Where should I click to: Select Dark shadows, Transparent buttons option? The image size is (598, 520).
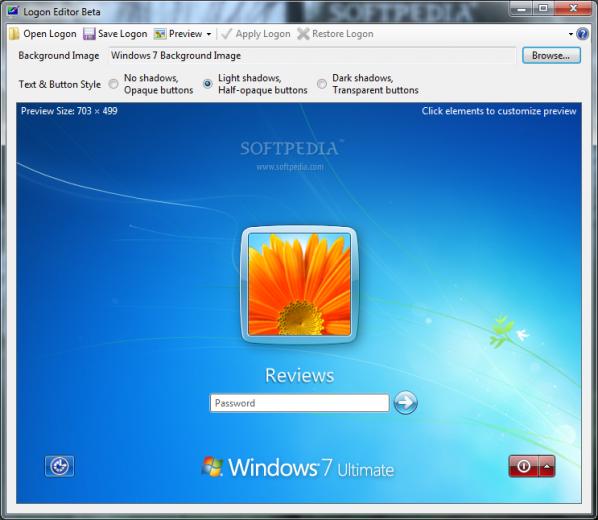pyautogui.click(x=322, y=84)
